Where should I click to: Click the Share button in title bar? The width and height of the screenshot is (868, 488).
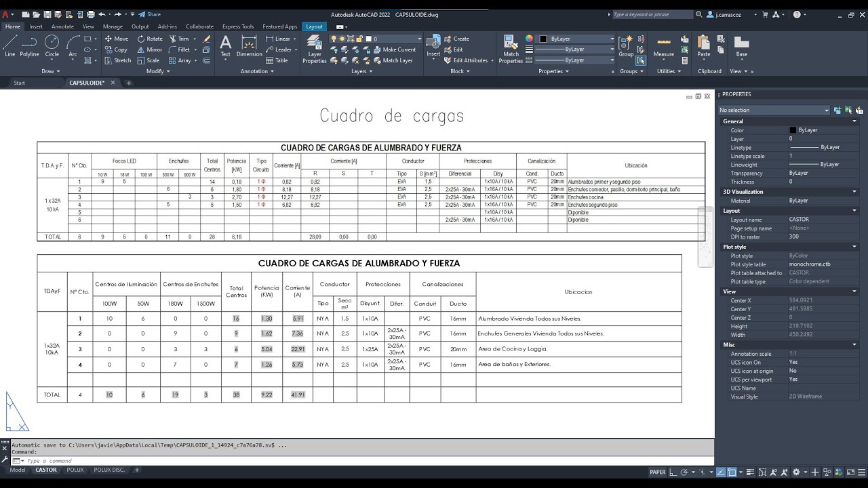coord(150,14)
